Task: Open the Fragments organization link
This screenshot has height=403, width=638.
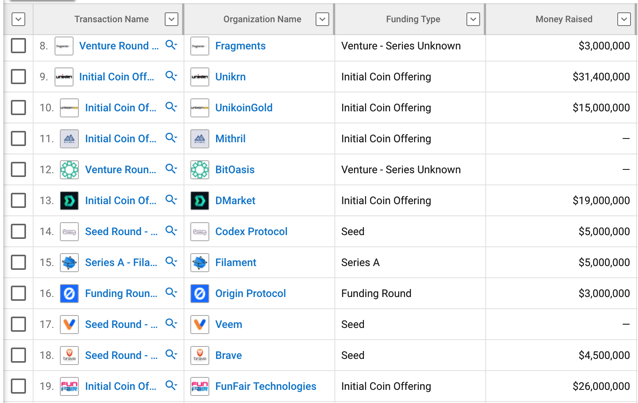Action: [x=240, y=46]
